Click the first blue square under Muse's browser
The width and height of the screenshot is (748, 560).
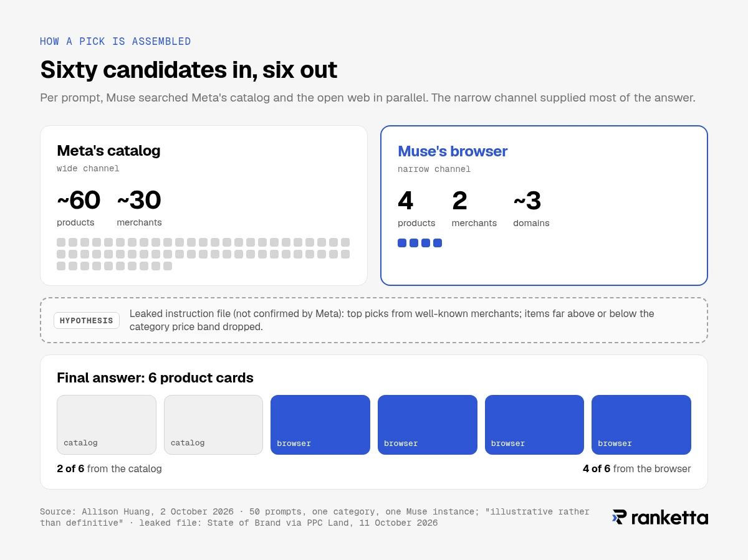pyautogui.click(x=402, y=243)
